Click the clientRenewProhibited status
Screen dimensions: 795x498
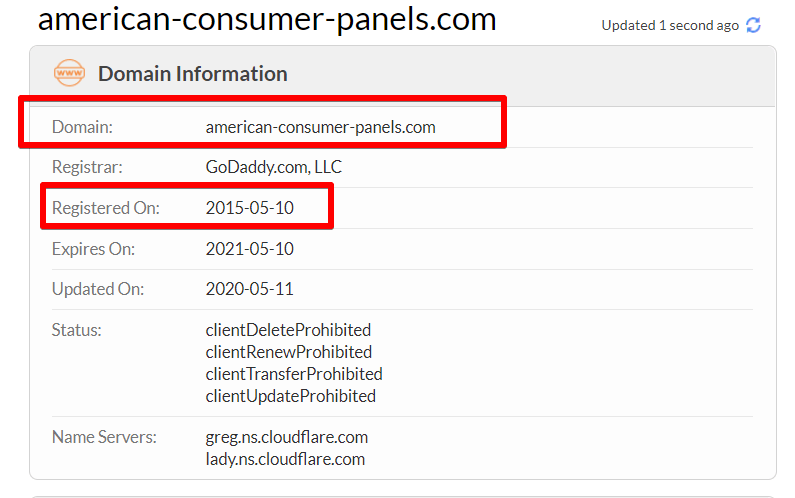pos(288,352)
